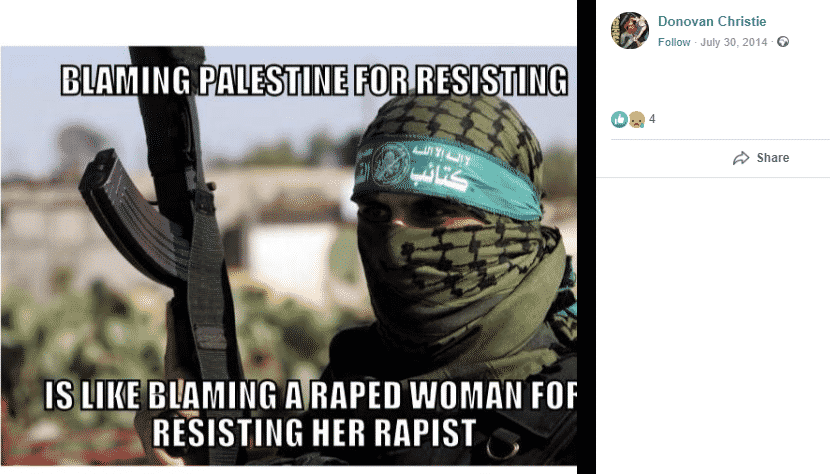The height and width of the screenshot is (474, 830).
Task: Click the Sad crying reaction icon
Action: pos(636,119)
